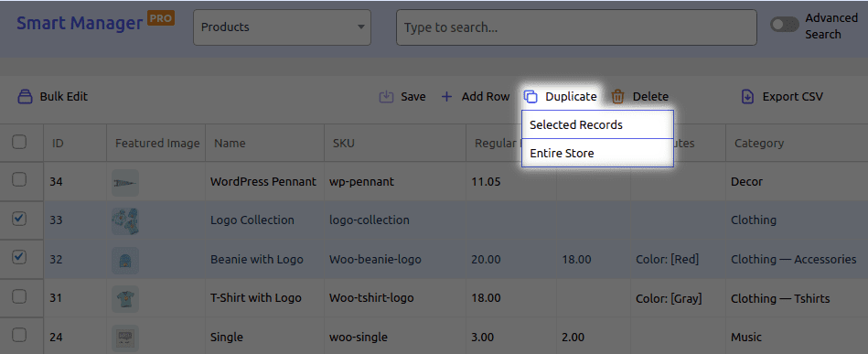This screenshot has width=868, height=354.
Task: Select the Beanie with Logo name cell
Action: tap(264, 259)
